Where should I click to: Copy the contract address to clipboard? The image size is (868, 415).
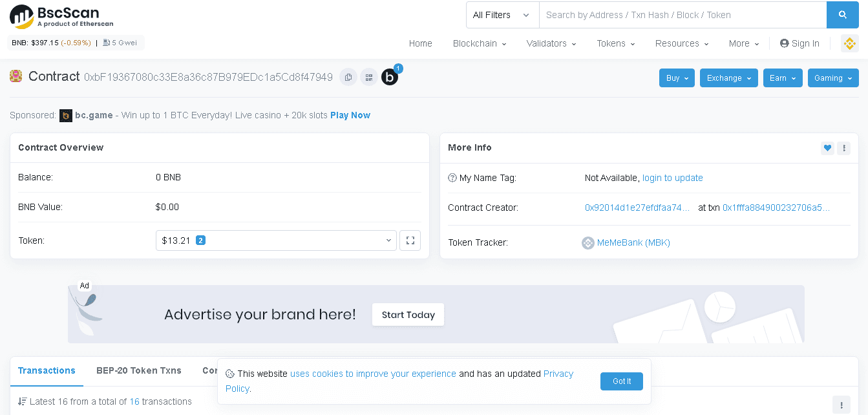coord(348,78)
